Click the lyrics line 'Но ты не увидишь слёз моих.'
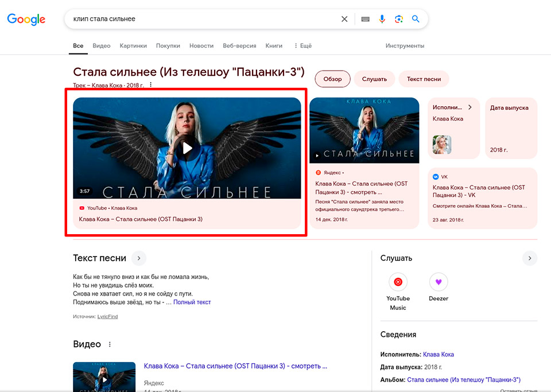Viewport: 551px width, 392px height. pyautogui.click(x=114, y=285)
